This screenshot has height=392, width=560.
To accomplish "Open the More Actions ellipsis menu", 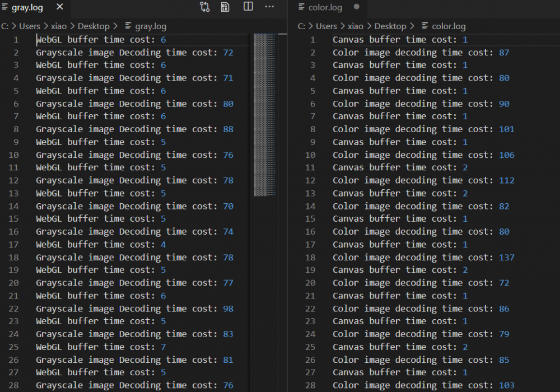I will 269,7.
